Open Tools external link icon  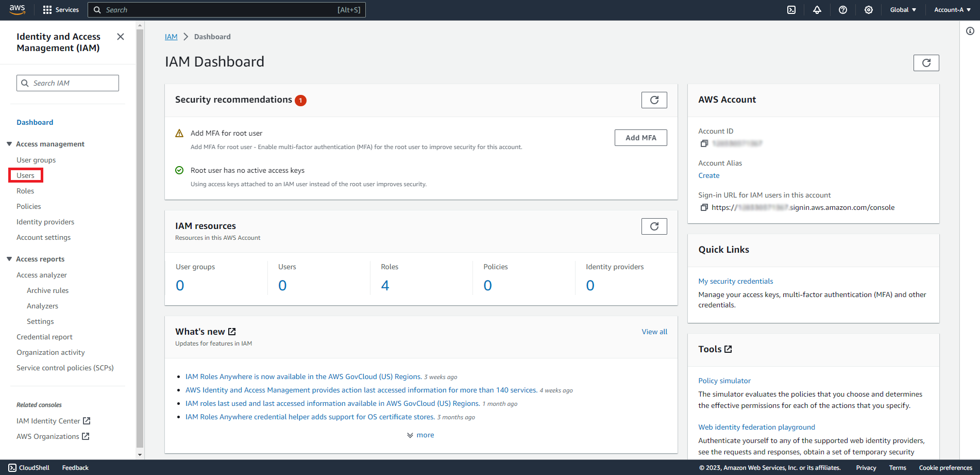tap(728, 349)
